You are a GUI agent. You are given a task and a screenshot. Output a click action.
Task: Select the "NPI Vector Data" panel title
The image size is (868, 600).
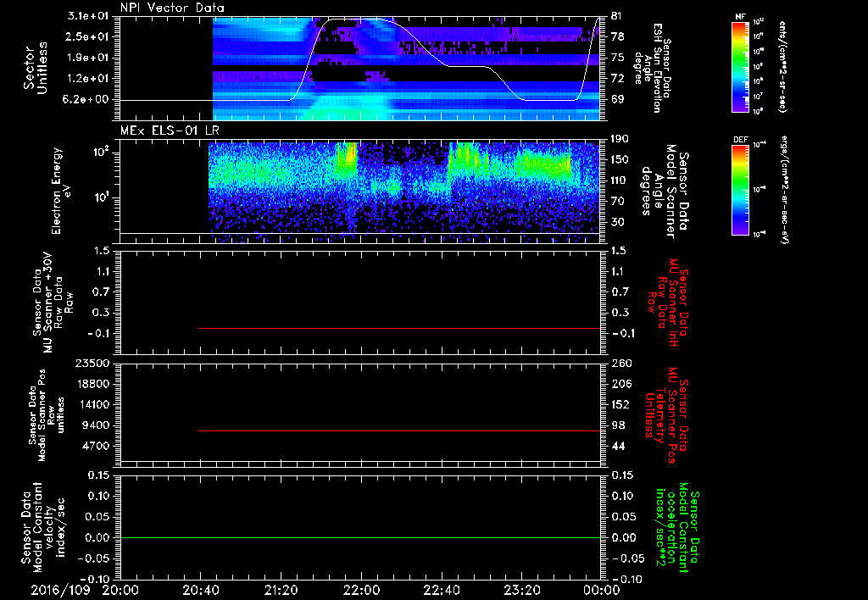(x=173, y=8)
